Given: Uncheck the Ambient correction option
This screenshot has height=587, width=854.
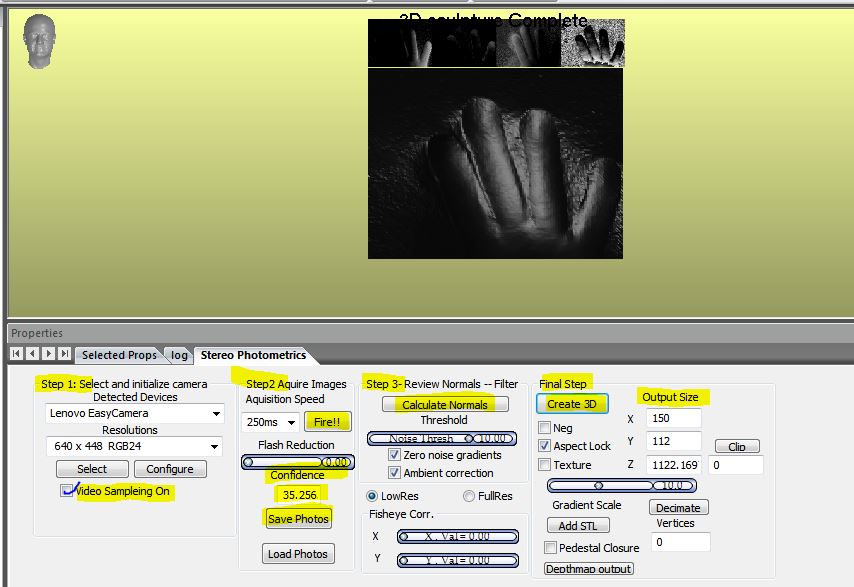Looking at the screenshot, I should pos(394,473).
